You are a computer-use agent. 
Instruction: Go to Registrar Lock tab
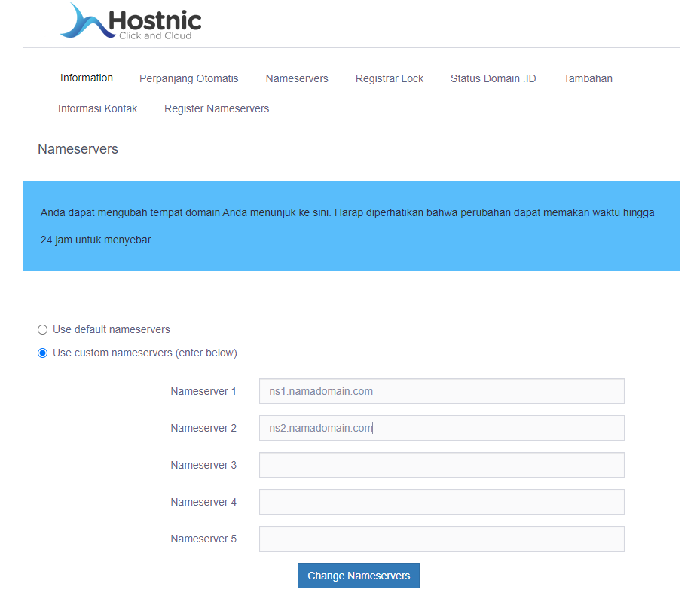390,78
